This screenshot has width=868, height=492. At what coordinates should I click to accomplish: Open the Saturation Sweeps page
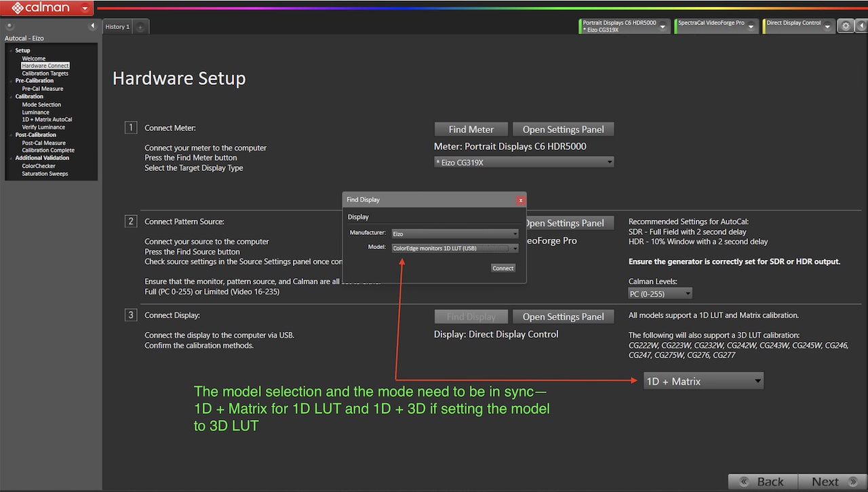tap(45, 174)
